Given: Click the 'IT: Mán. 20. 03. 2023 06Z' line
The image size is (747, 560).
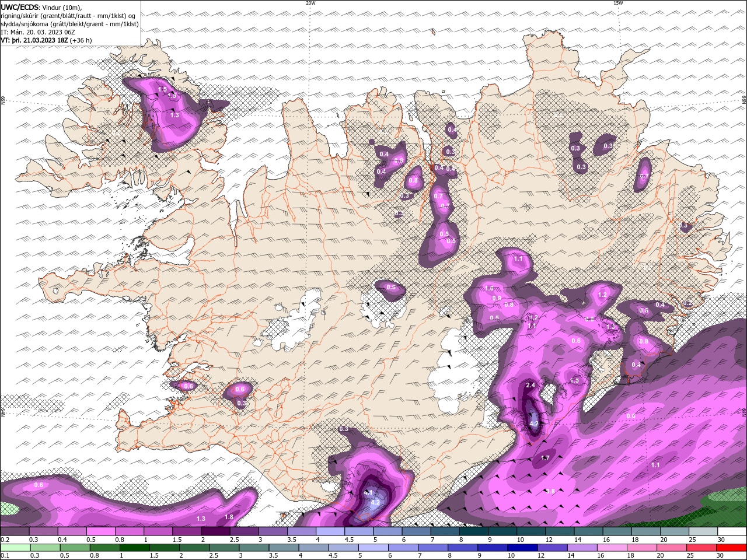Looking at the screenshot, I should tap(38, 32).
